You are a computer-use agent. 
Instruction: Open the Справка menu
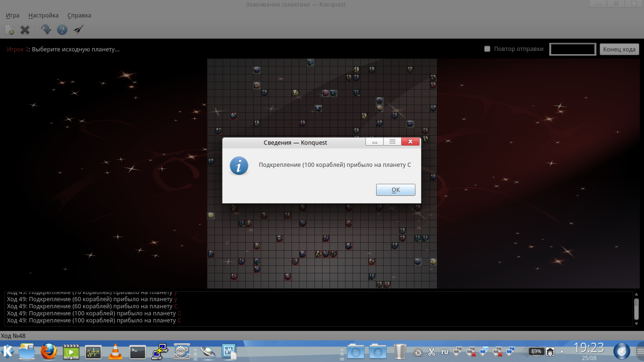click(79, 15)
